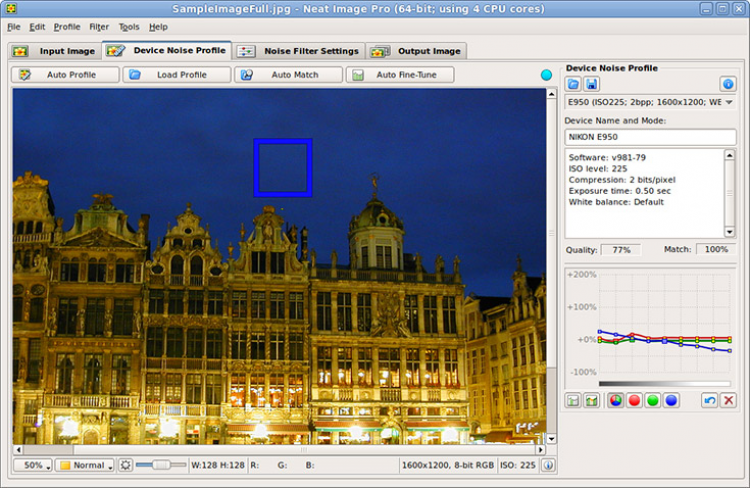The width and height of the screenshot is (750, 488).
Task: Click the Load Profile button
Action: 176,75
